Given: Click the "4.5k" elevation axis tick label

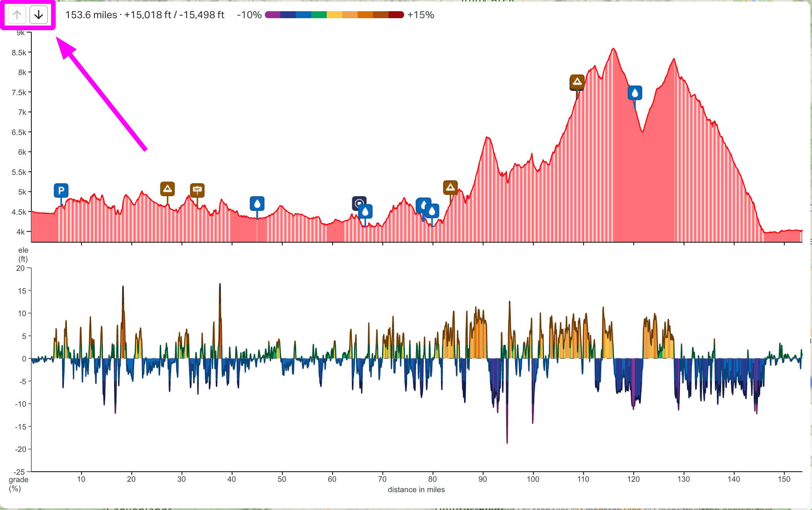Looking at the screenshot, I should tap(19, 212).
